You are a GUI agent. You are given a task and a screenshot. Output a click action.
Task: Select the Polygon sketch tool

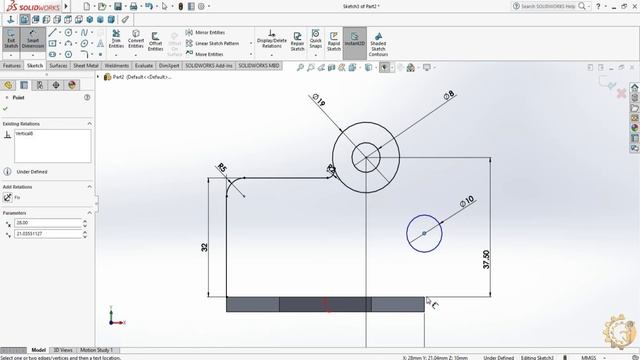(x=69, y=54)
